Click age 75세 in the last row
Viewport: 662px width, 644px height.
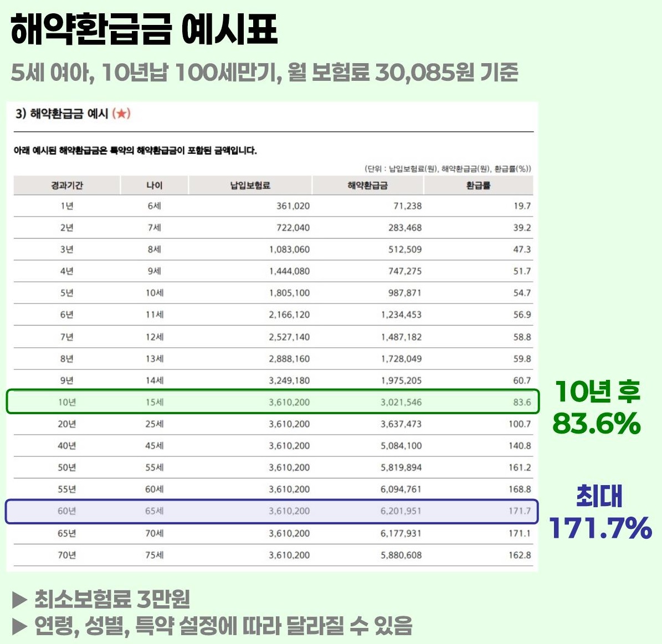[154, 555]
